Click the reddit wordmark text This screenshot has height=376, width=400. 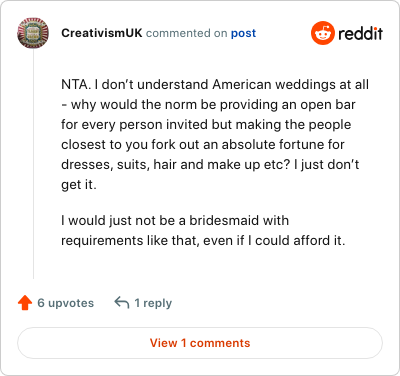pos(360,33)
